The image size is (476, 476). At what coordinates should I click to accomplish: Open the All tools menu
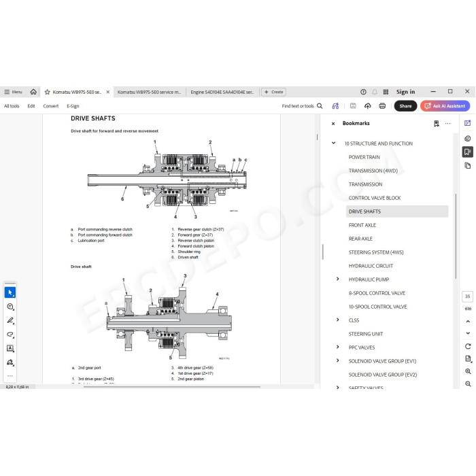12,106
